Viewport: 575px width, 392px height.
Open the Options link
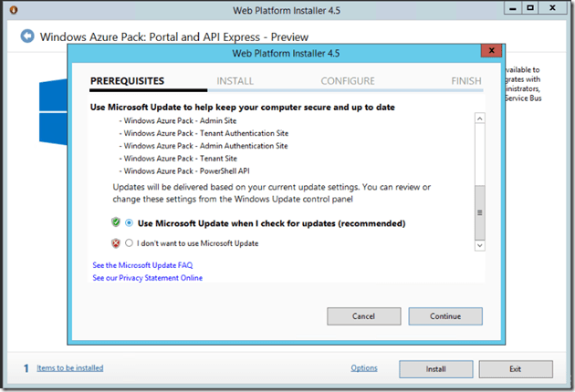(x=364, y=368)
